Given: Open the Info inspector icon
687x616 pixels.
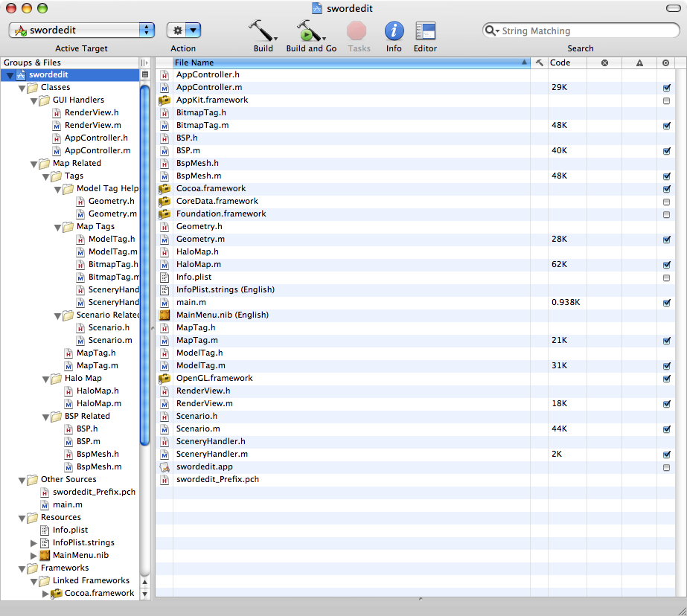Looking at the screenshot, I should pyautogui.click(x=394, y=31).
